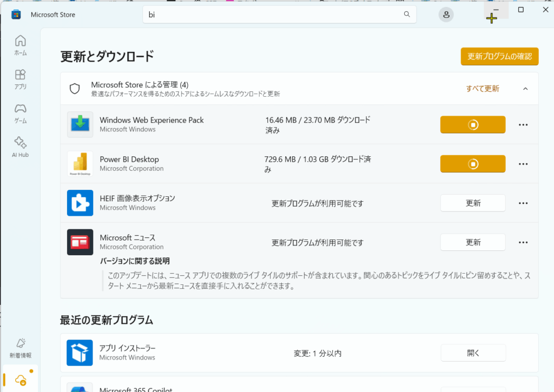The width and height of the screenshot is (554, 392).
Task: Click the 16.46 MB / 23.70 MB progress text
Action: [318, 125]
